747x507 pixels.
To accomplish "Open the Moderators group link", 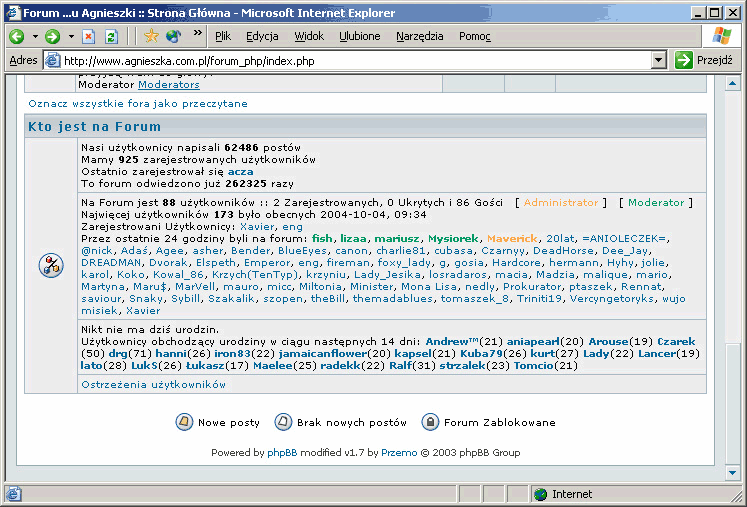I will point(169,84).
